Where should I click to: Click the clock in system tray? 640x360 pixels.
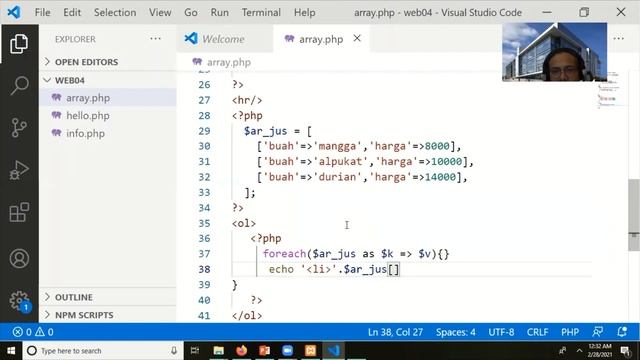click(x=600, y=351)
